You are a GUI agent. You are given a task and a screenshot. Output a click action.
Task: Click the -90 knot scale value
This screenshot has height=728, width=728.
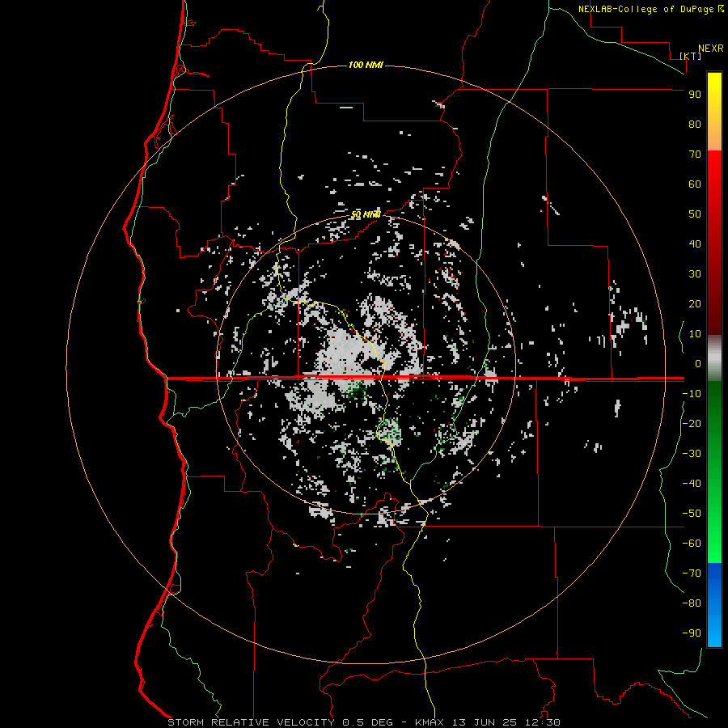tap(692, 633)
